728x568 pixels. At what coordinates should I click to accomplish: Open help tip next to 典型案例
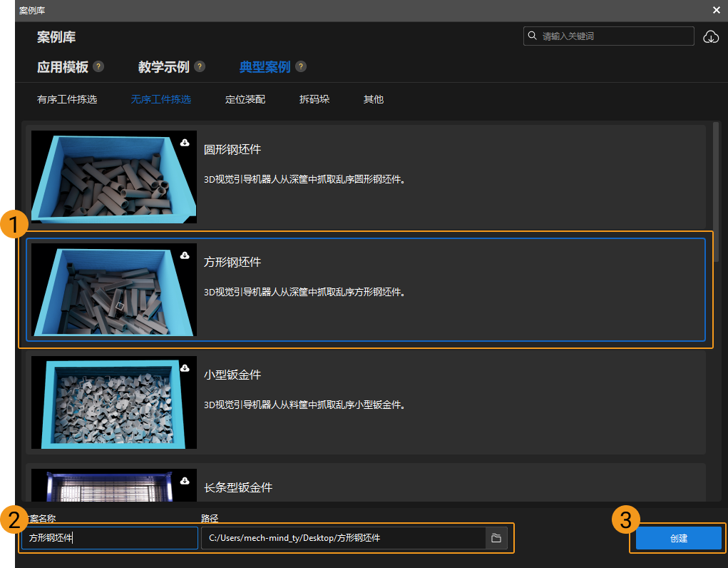300,66
